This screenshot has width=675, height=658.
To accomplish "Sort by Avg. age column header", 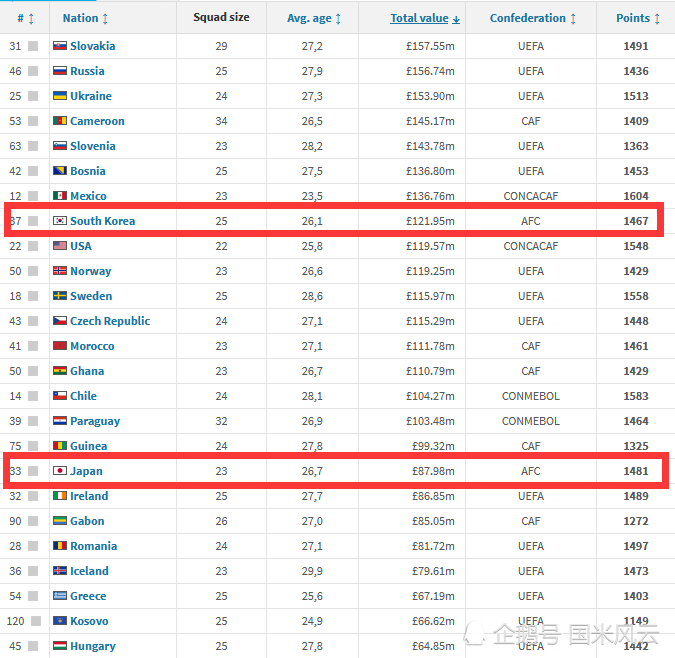I will (314, 18).
